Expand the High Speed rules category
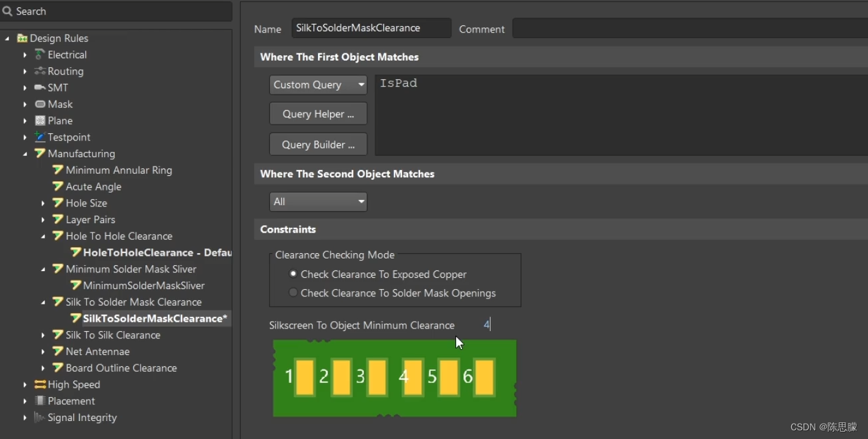The height and width of the screenshot is (439, 868). click(25, 384)
